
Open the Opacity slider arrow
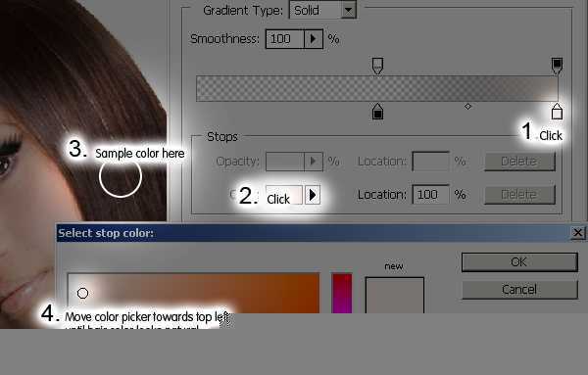click(314, 162)
